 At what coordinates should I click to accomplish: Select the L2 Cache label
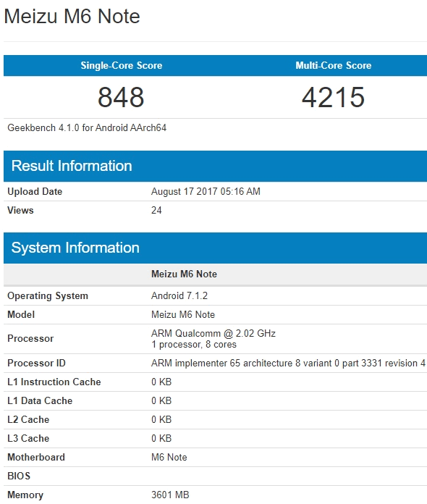click(28, 419)
